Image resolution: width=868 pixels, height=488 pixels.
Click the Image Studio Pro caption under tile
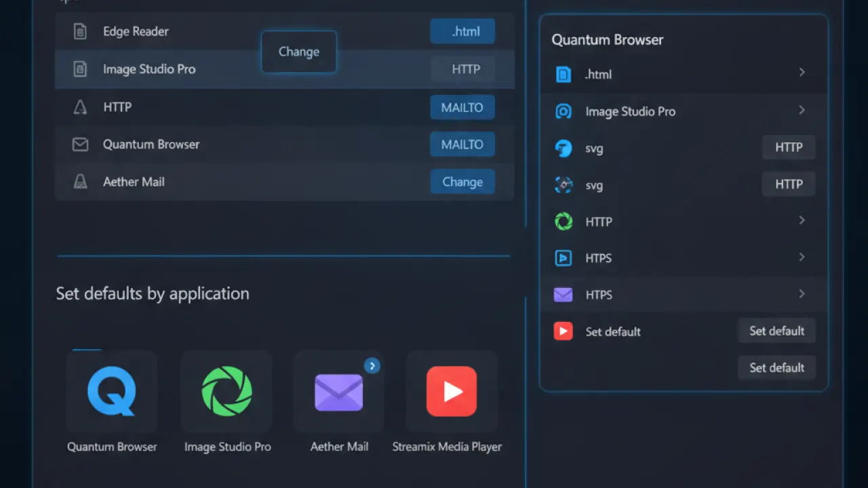pyautogui.click(x=228, y=447)
